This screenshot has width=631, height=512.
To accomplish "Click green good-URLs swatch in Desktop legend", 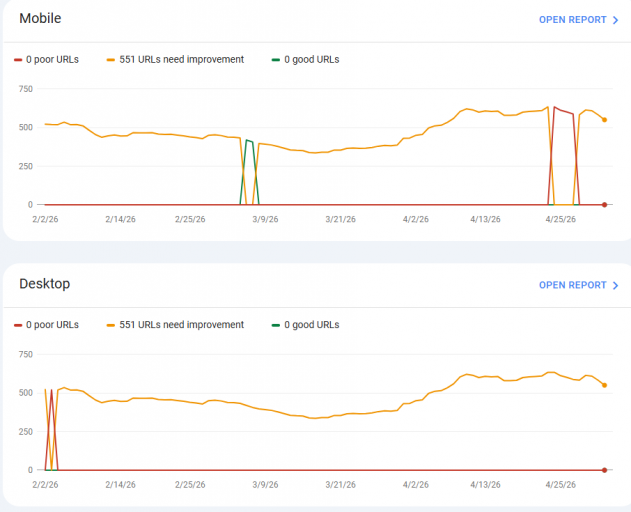I will click(x=276, y=325).
